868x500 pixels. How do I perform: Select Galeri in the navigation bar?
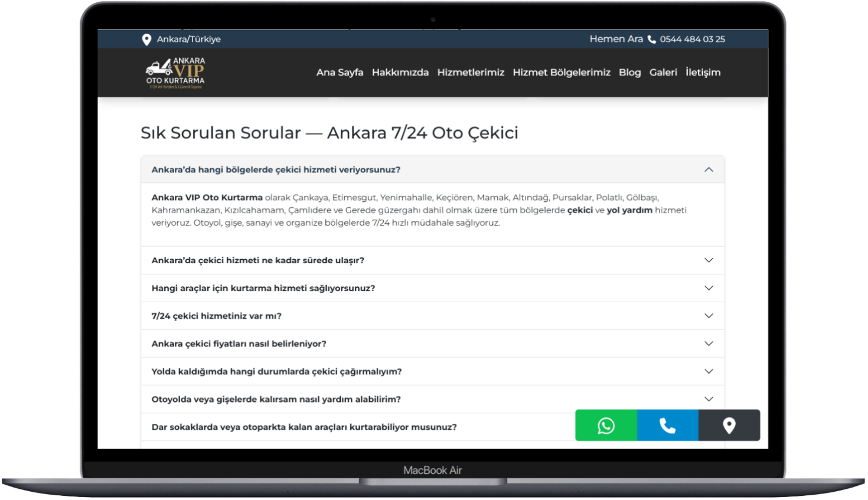(663, 72)
